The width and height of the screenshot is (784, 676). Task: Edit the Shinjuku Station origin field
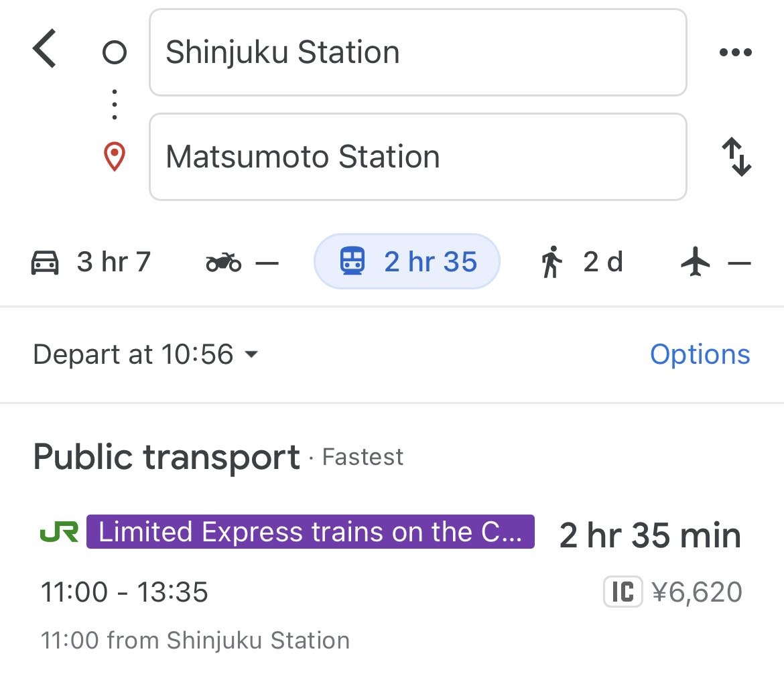(418, 52)
